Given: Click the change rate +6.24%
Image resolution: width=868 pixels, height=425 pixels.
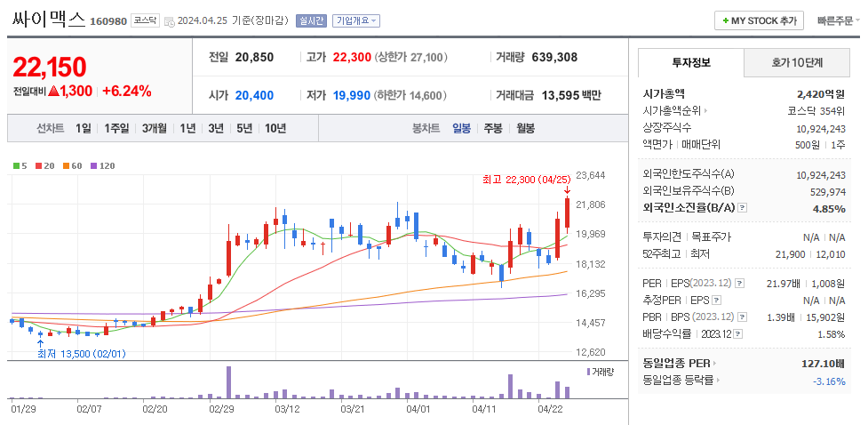Looking at the screenshot, I should coord(127,92).
